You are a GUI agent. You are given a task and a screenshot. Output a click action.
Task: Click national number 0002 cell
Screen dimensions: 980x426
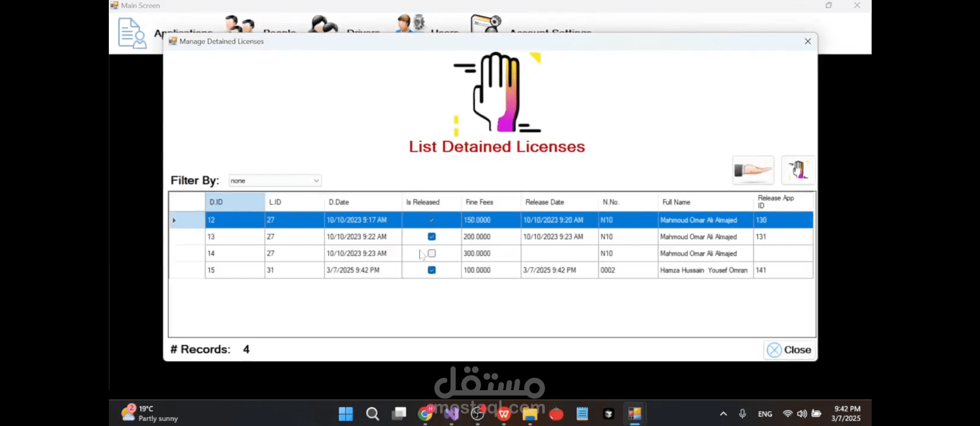point(628,270)
